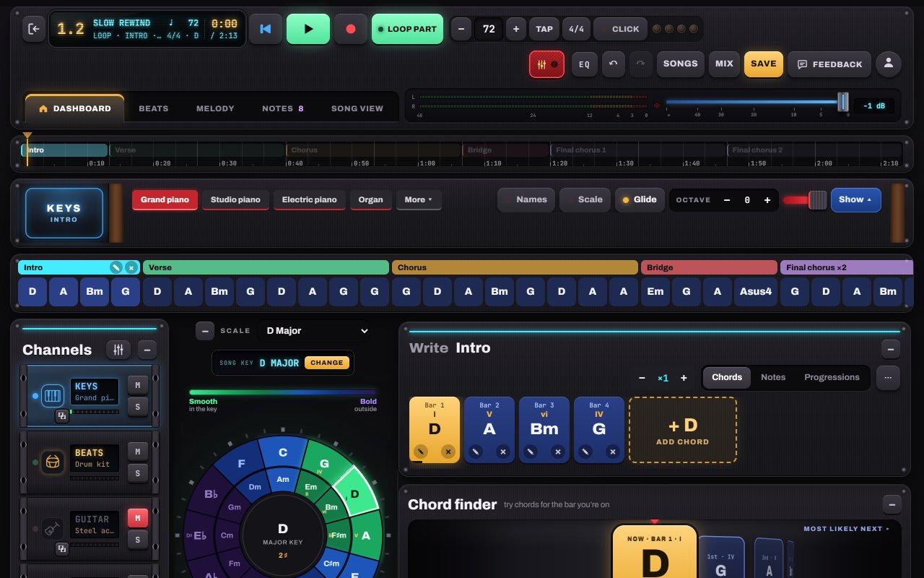Screen dimensions: 924x578
Task: Solo the BEATS channel
Action: (137, 473)
